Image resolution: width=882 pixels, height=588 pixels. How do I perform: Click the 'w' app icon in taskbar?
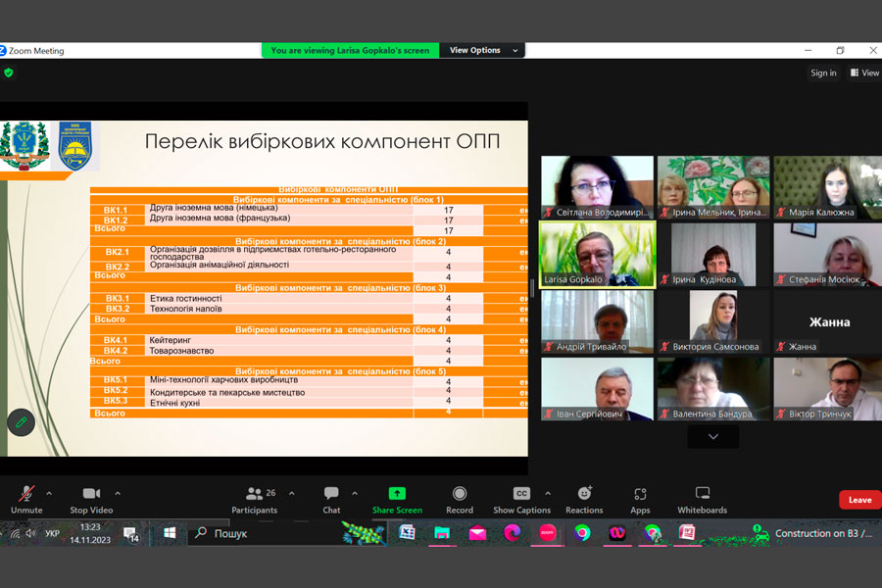pos(617,533)
